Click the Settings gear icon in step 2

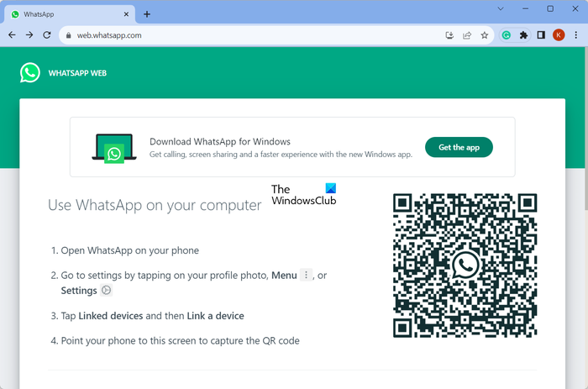click(x=107, y=291)
